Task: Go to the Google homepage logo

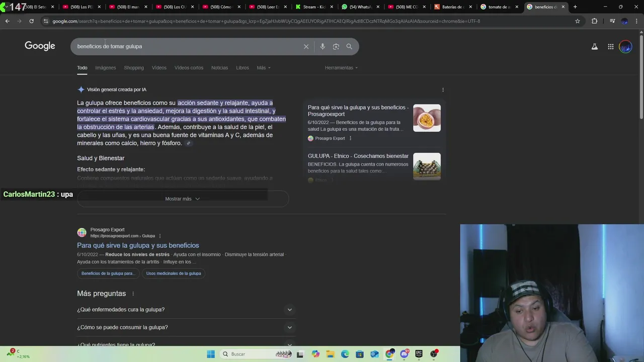Action: [x=40, y=46]
